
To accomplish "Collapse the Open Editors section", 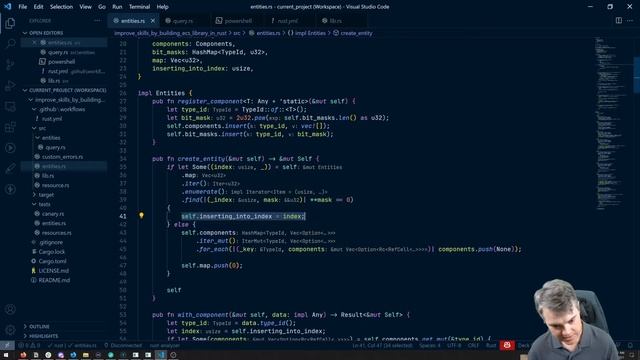I will point(46,33).
